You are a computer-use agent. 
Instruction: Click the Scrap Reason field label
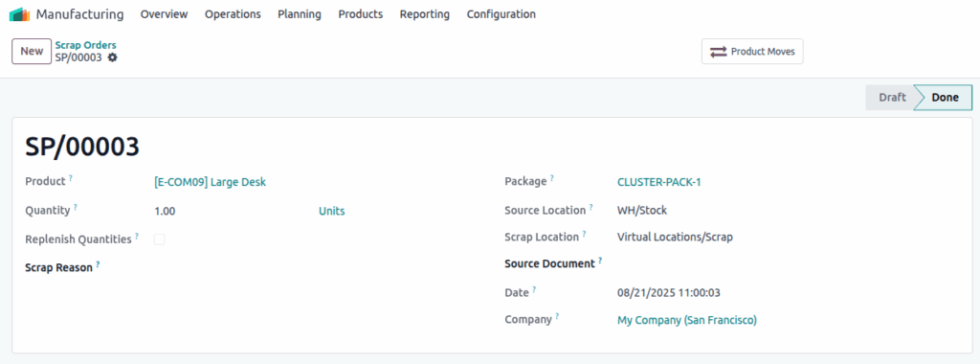(x=58, y=267)
